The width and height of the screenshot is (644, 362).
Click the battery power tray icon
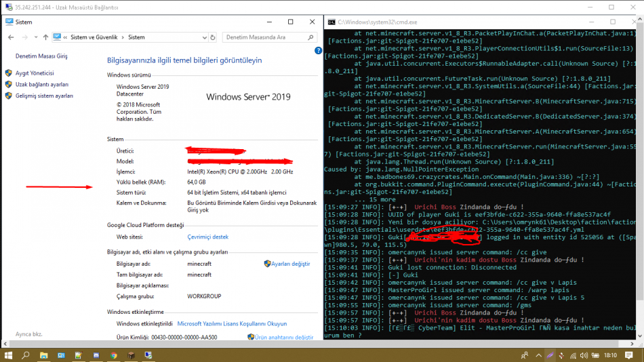(x=596, y=355)
